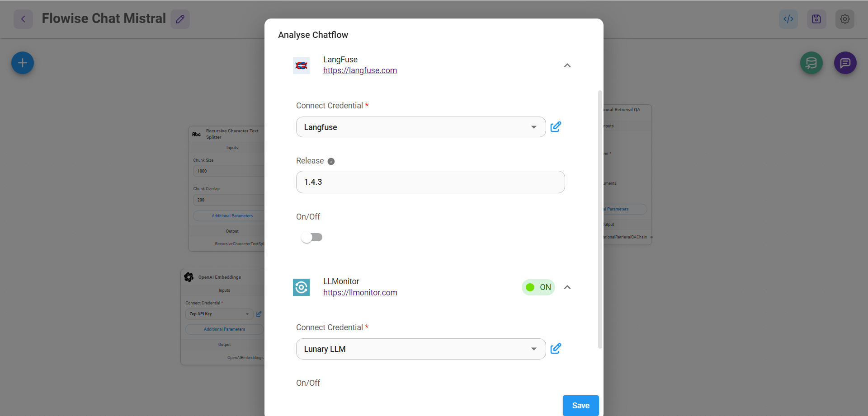Click the Release info icon
The width and height of the screenshot is (868, 416).
click(x=331, y=161)
